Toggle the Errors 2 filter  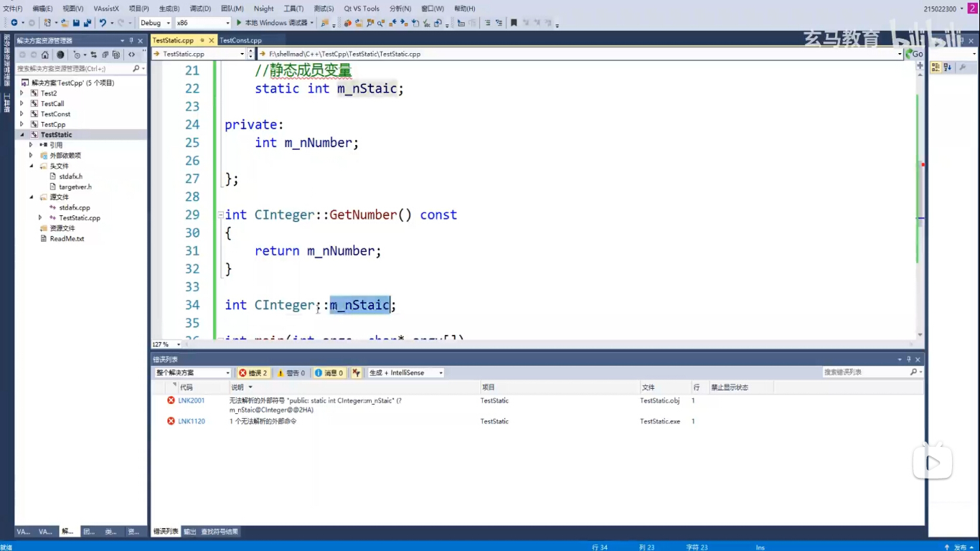pos(253,372)
